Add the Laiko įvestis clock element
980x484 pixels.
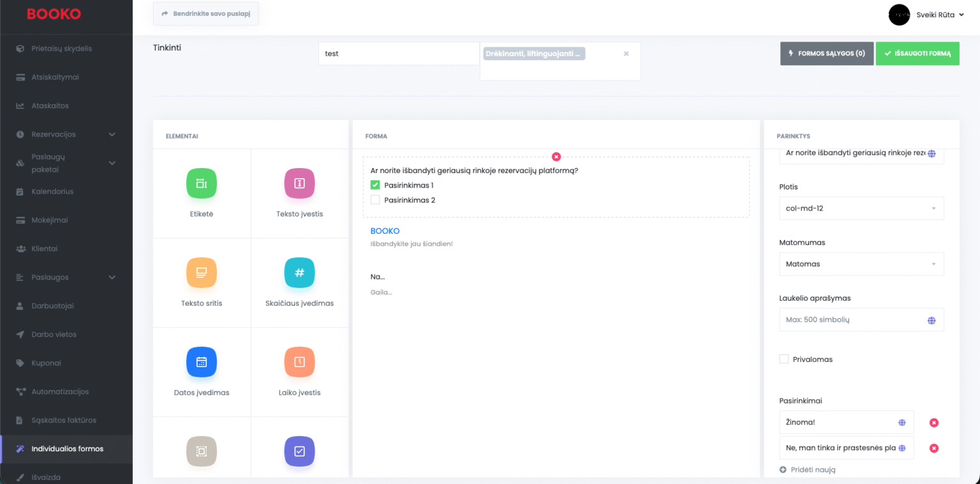(299, 363)
